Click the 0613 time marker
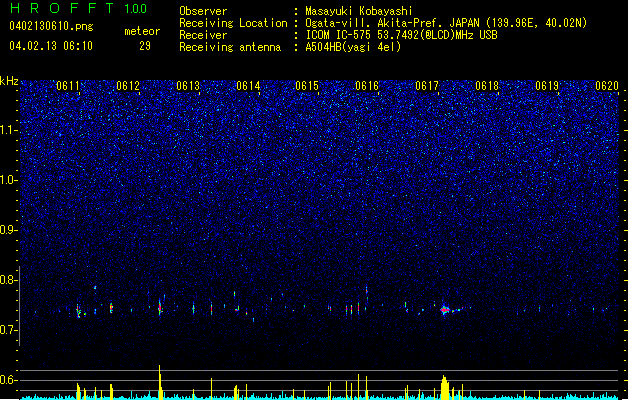The height and width of the screenshot is (400, 629). coord(188,86)
